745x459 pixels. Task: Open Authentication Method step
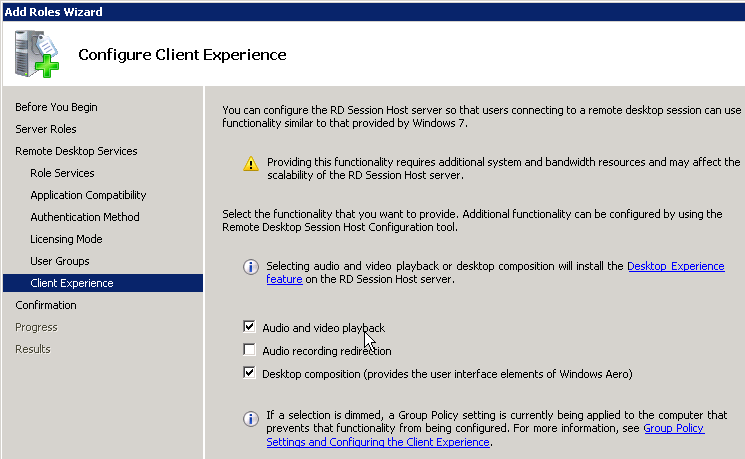point(85,217)
